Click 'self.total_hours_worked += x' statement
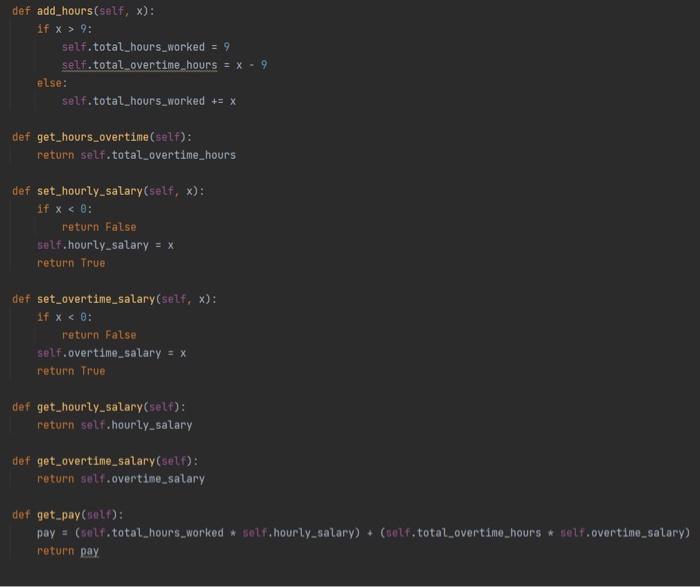Screen dimensions: 700x587 (x=149, y=101)
